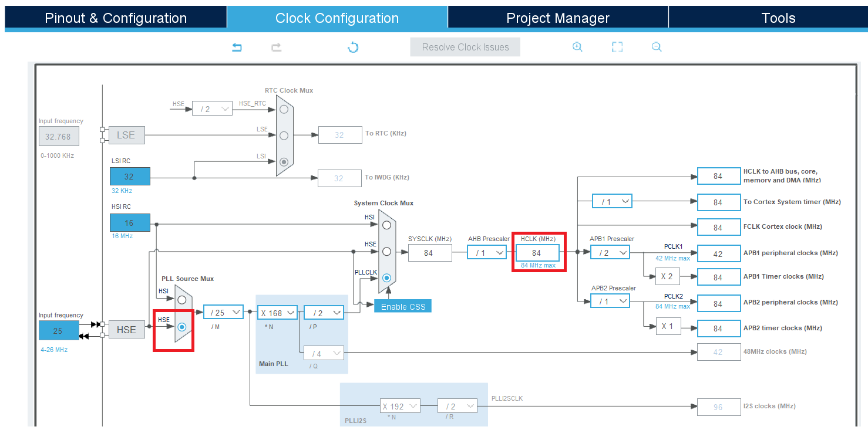The height and width of the screenshot is (430, 868).
Task: Zoom out of the clock diagram
Action: coord(657,47)
